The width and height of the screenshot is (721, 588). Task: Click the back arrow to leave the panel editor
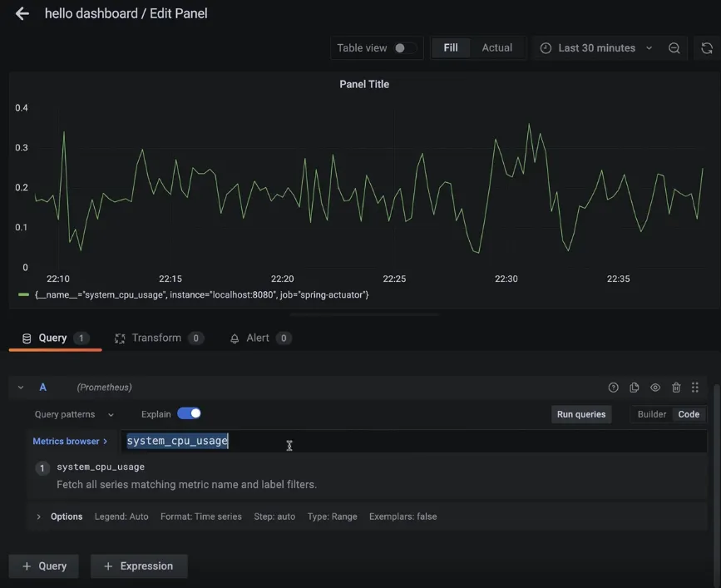22,14
